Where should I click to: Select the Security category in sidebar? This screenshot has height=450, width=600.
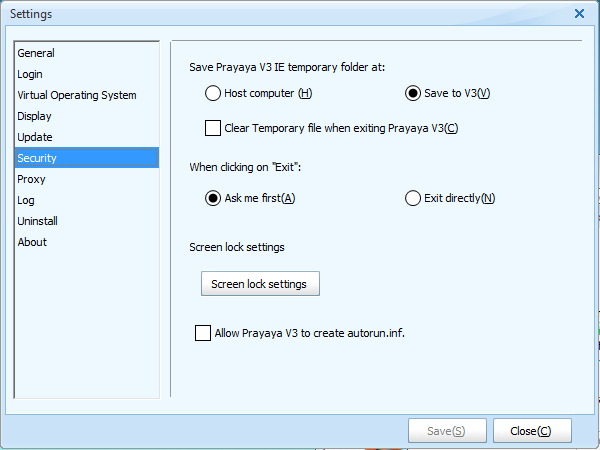coord(87,158)
